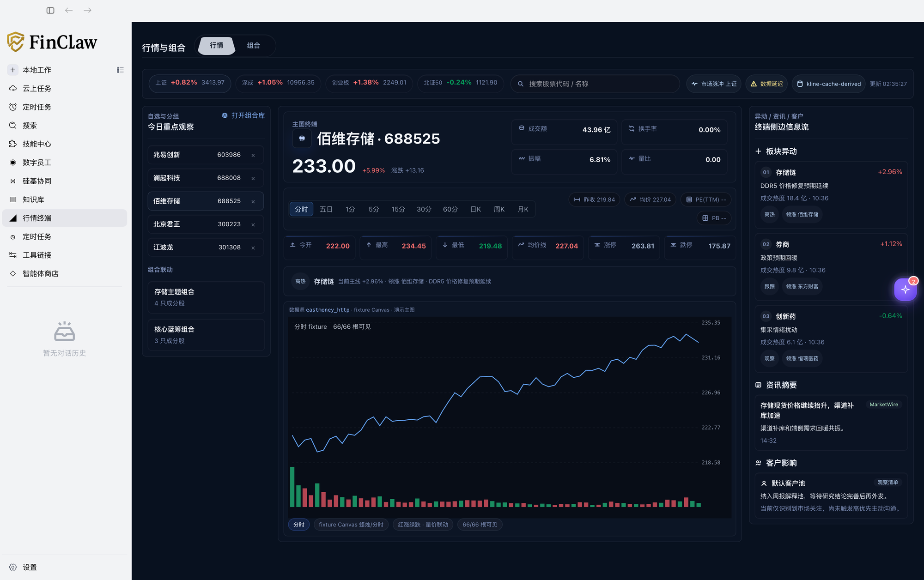Select the 日K chart period
The width and height of the screenshot is (924, 580).
tap(476, 209)
